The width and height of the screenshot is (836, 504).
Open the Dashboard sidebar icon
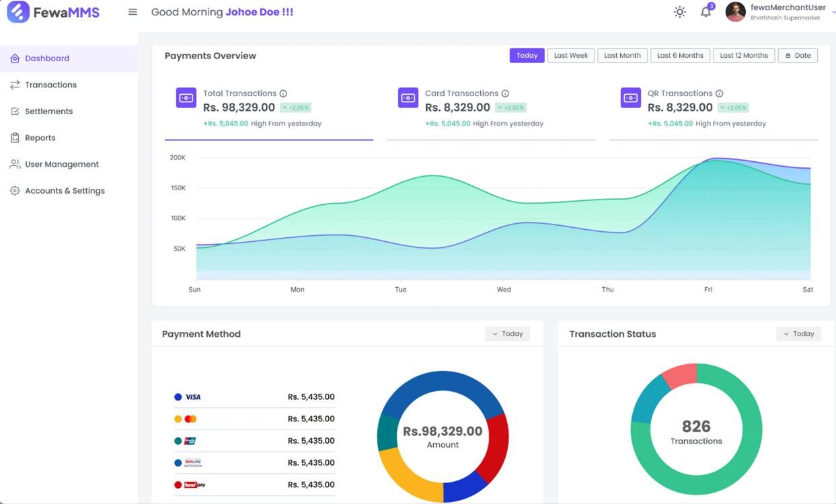point(15,58)
